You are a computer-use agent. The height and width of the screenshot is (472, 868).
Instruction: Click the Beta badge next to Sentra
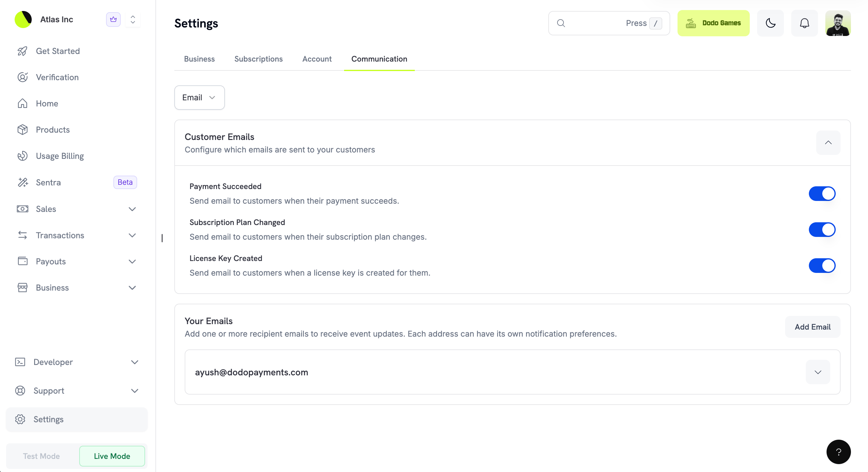125,182
